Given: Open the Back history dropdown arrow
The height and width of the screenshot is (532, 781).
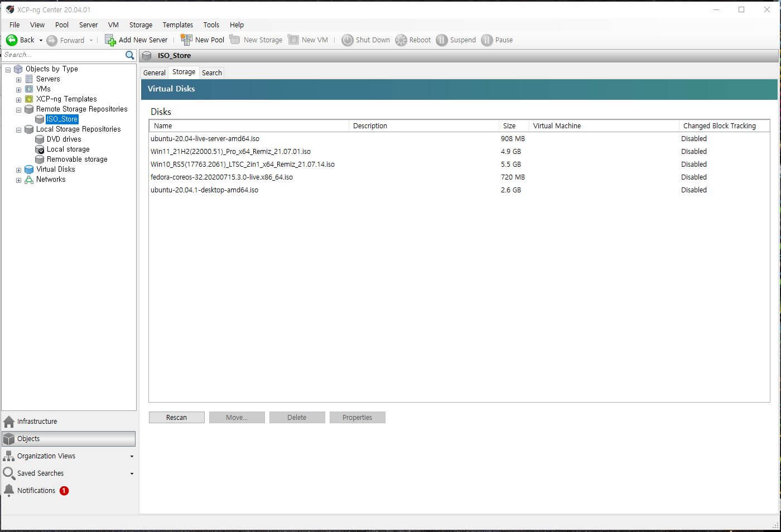Looking at the screenshot, I should pos(41,40).
